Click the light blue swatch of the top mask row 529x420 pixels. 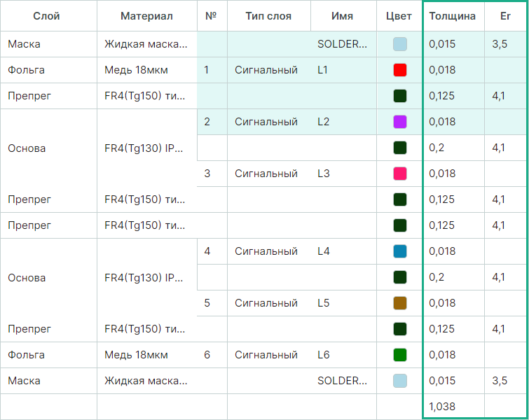[x=400, y=44]
